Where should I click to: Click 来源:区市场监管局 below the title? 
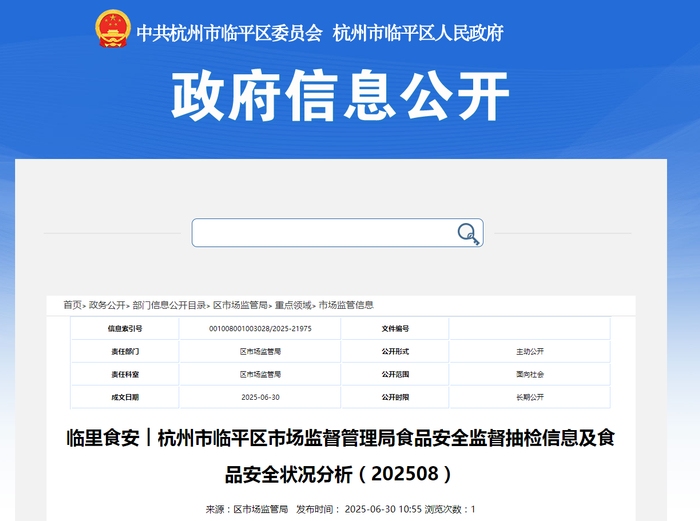point(246,509)
